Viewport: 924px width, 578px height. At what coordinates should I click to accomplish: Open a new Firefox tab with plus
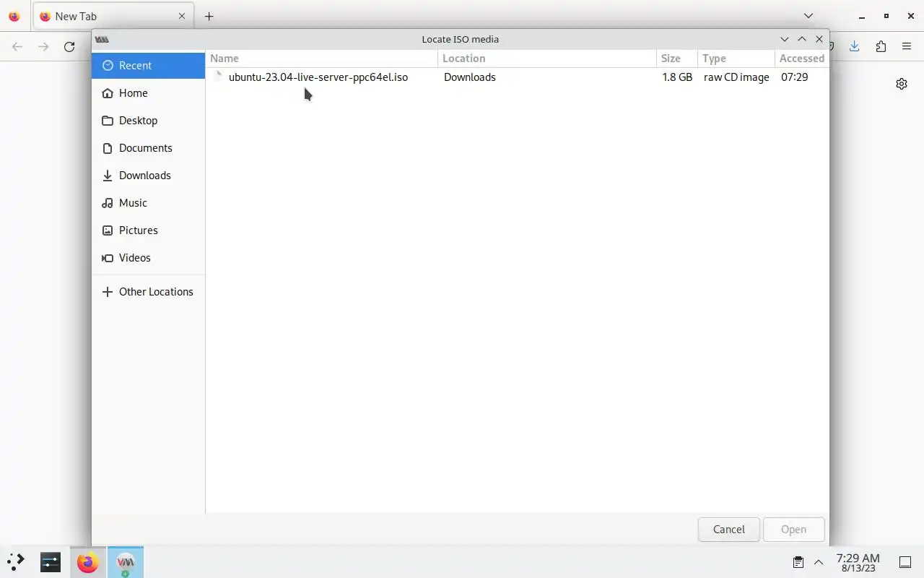pos(209,16)
